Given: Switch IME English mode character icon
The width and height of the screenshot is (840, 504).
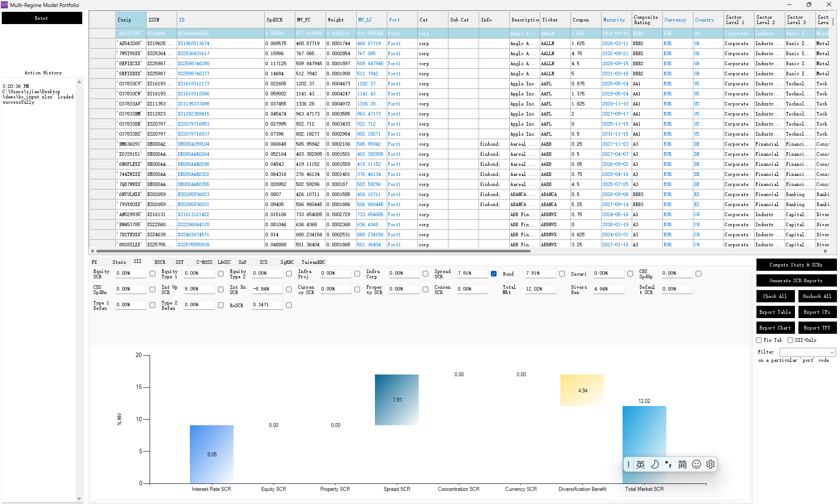Looking at the screenshot, I should coord(640,464).
